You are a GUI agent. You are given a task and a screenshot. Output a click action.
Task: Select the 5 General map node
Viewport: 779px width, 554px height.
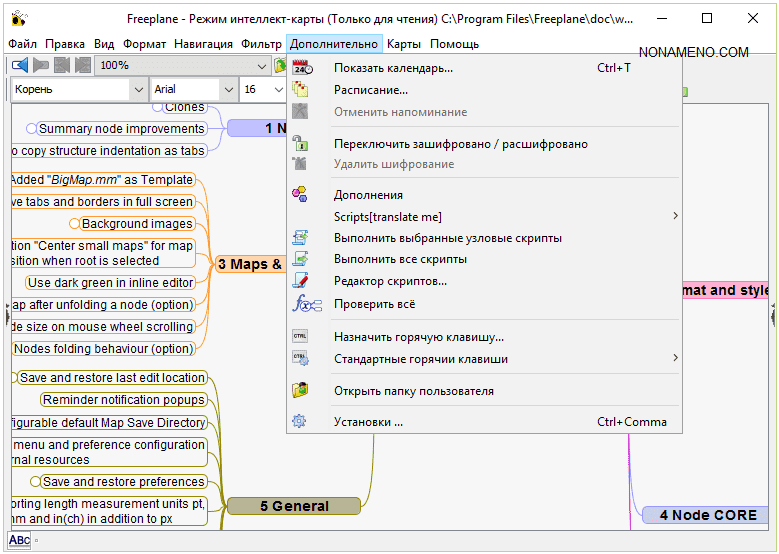coord(293,506)
